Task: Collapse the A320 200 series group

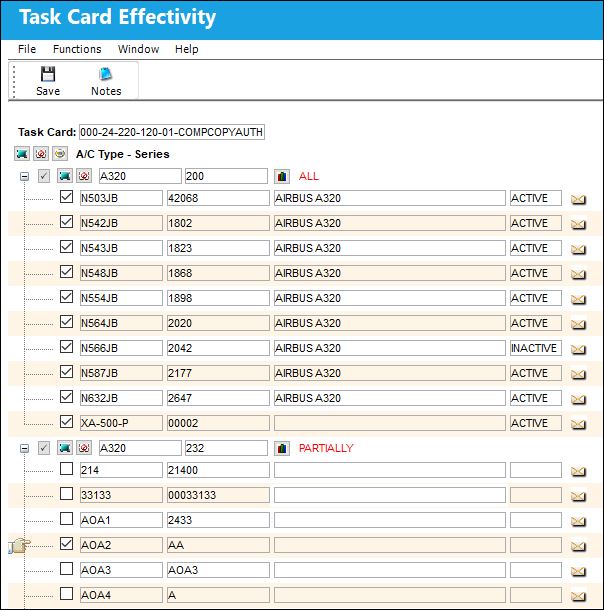Action: [24, 177]
